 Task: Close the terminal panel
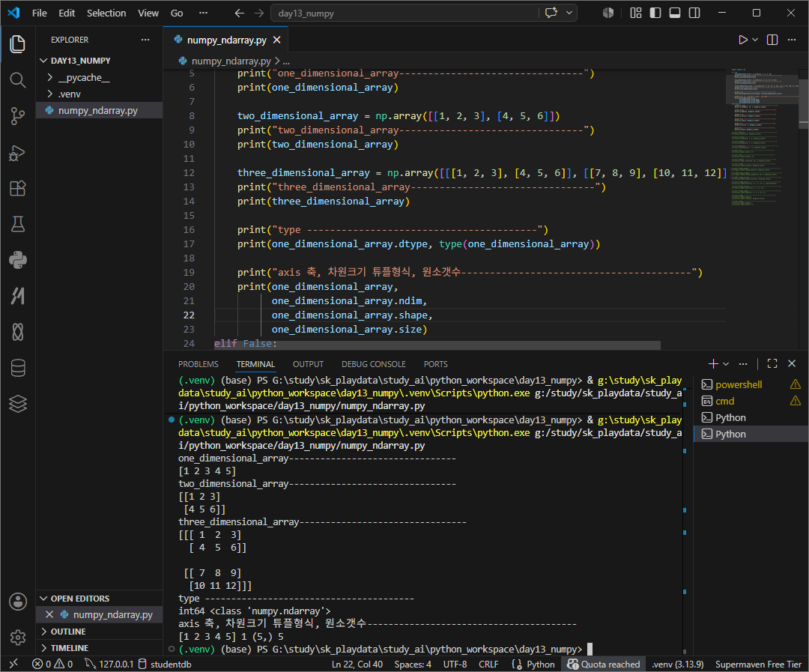[792, 364]
